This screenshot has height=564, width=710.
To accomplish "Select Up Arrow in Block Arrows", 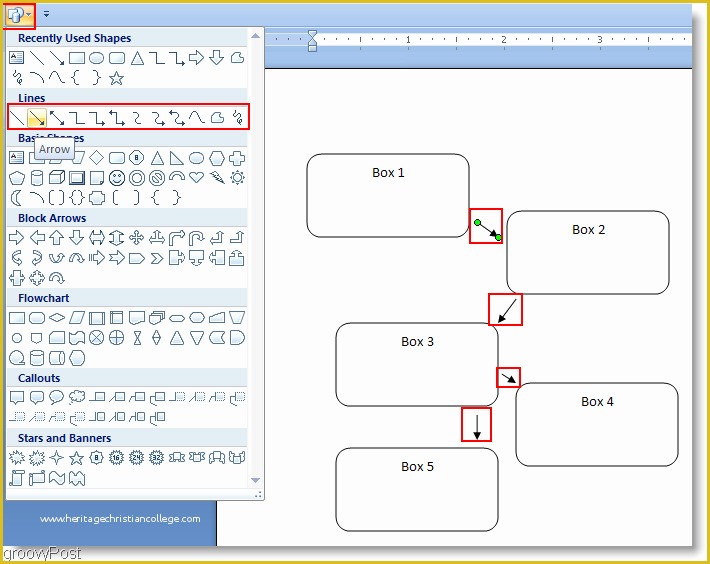I will coord(57,238).
